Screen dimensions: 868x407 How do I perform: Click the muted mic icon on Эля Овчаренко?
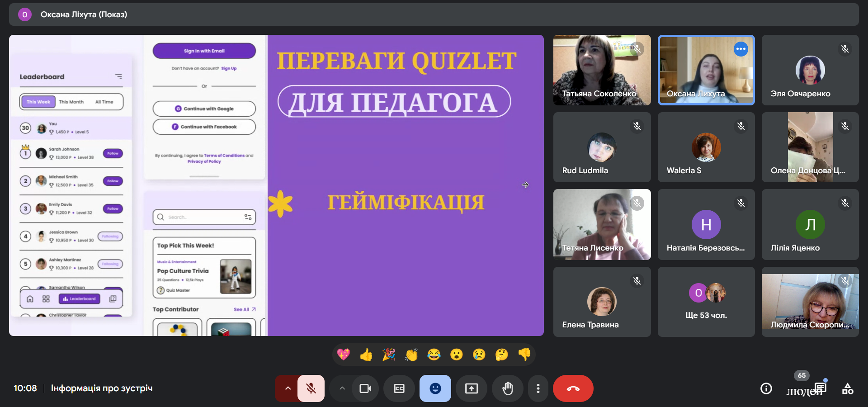click(845, 49)
